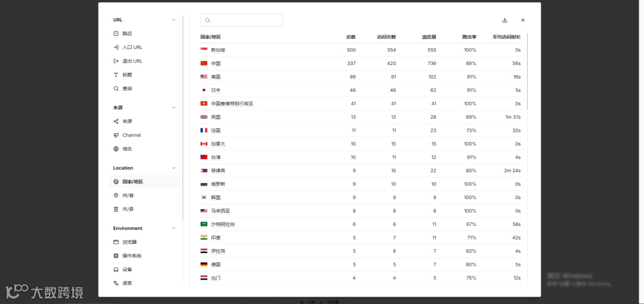Click the 标题 T icon
This screenshot has width=644, height=304.
point(116,75)
